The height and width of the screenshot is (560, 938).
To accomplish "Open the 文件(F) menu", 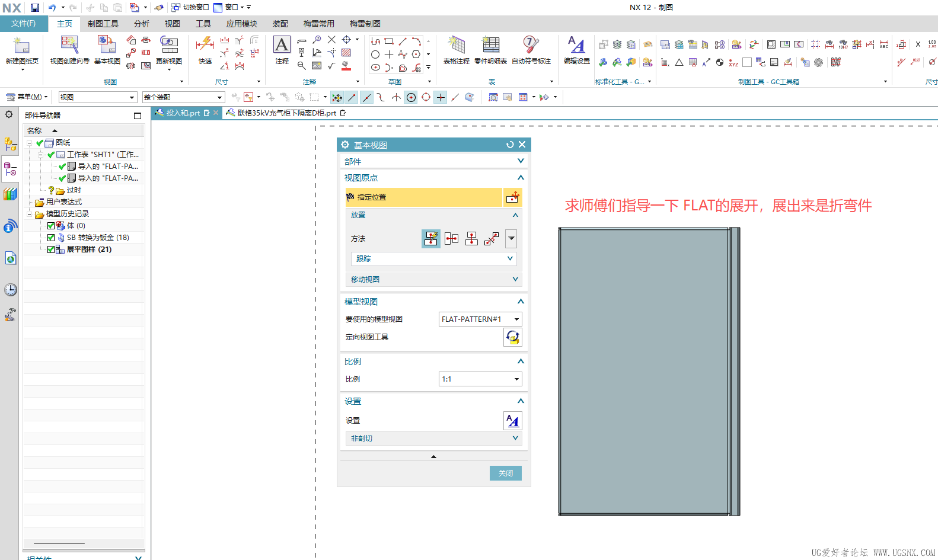I will pos(24,24).
